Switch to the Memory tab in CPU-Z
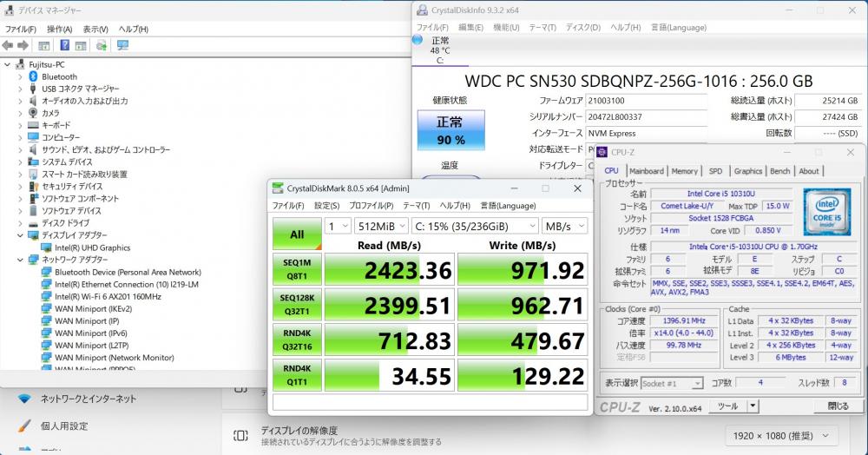The image size is (868, 455). click(x=684, y=171)
